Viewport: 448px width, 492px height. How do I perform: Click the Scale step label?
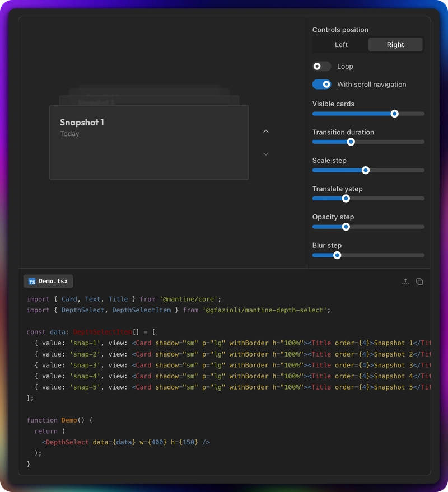pos(329,160)
